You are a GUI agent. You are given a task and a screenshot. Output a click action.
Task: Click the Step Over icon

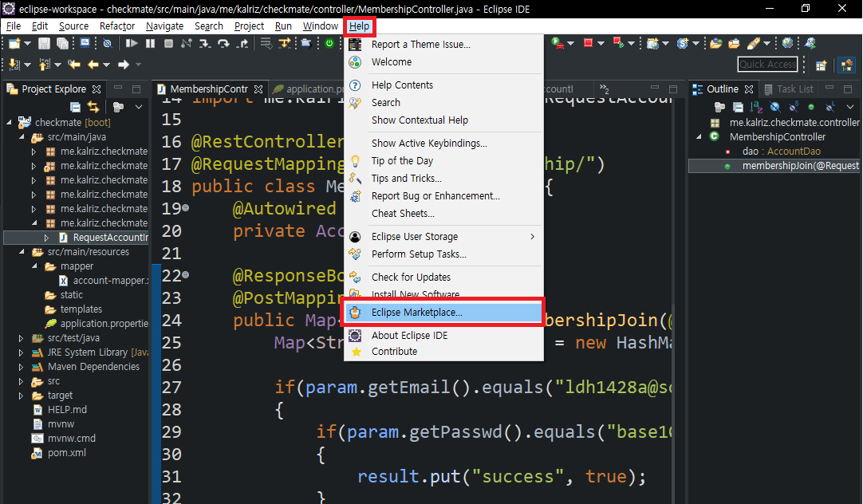(x=223, y=43)
